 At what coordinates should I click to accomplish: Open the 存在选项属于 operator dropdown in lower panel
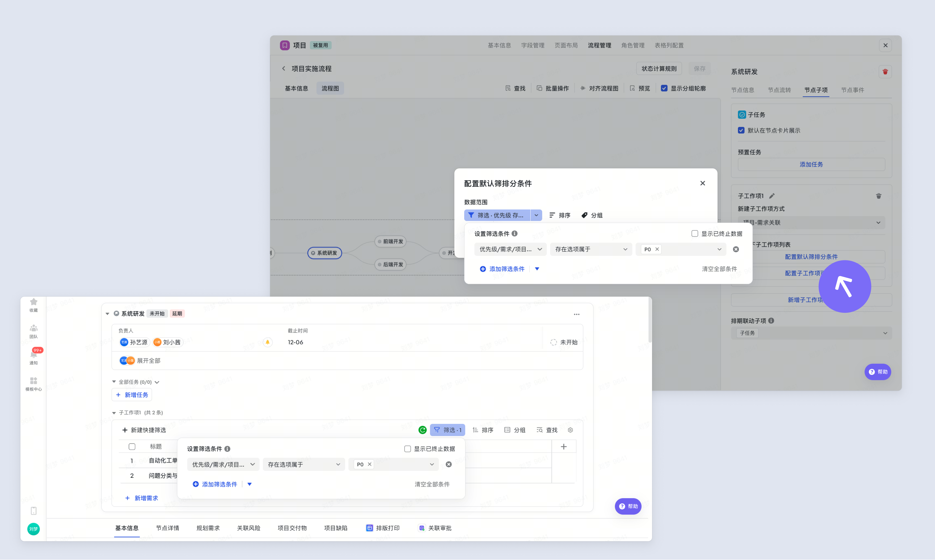click(304, 464)
